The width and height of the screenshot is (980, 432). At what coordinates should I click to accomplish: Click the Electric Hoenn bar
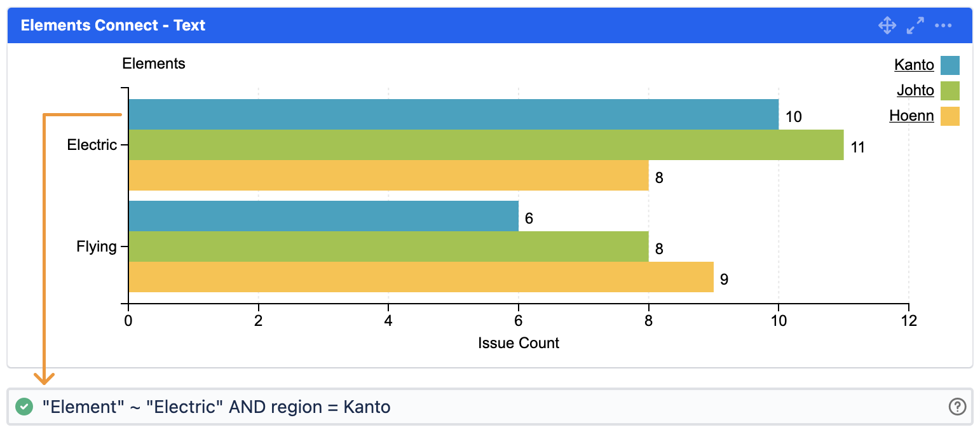pyautogui.click(x=388, y=175)
